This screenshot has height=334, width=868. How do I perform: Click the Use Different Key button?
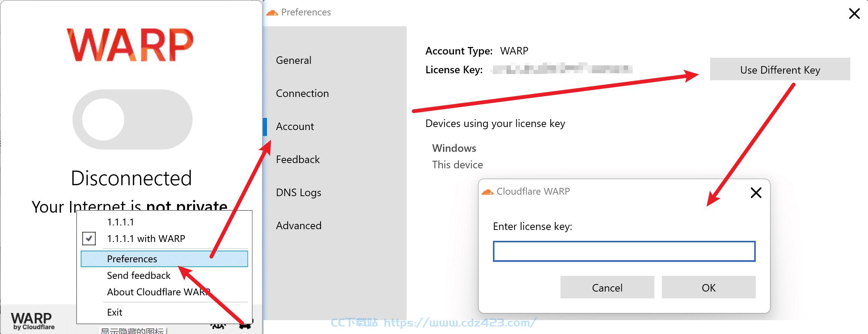pyautogui.click(x=780, y=69)
